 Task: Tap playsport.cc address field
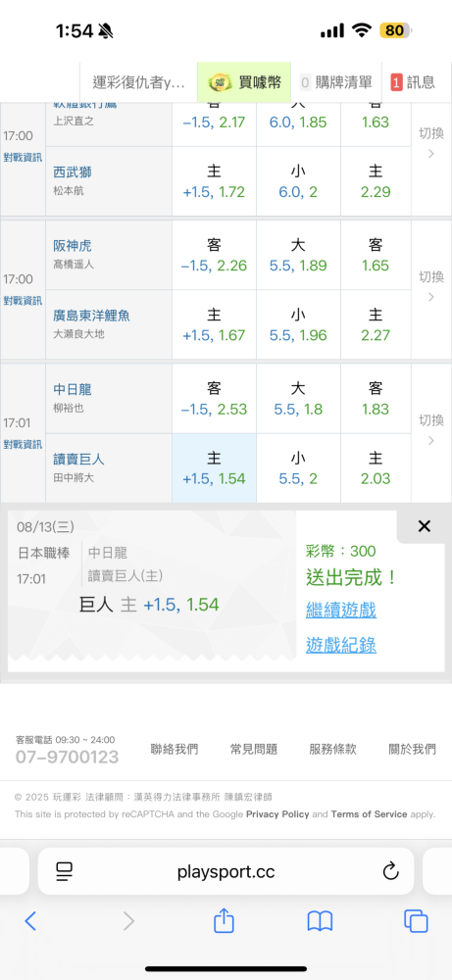[x=226, y=870]
